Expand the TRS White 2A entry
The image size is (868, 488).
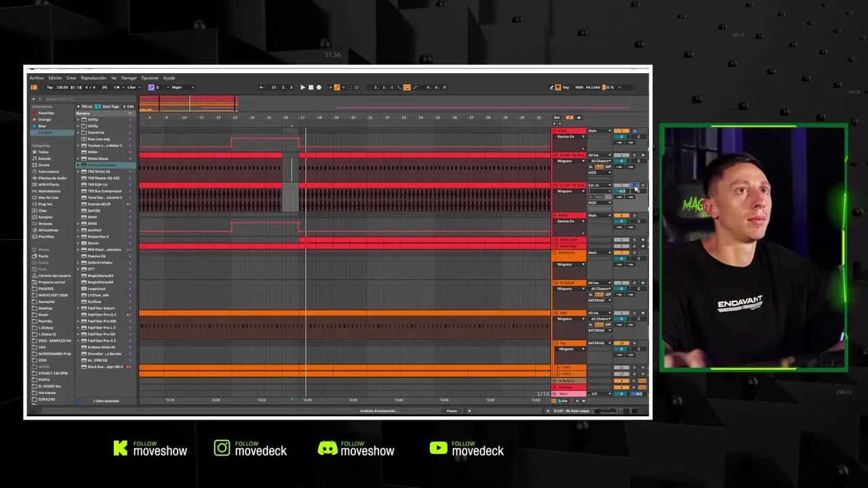point(78,171)
